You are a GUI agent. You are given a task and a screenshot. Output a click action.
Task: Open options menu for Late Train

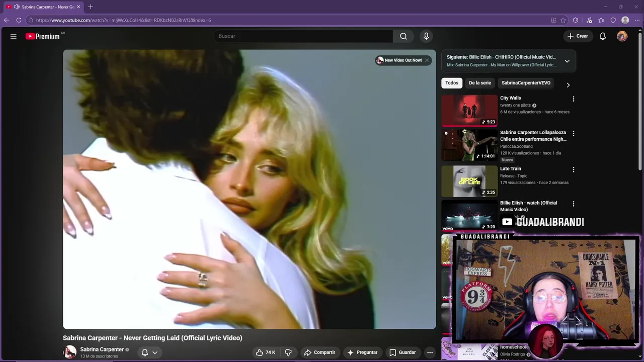click(x=573, y=169)
